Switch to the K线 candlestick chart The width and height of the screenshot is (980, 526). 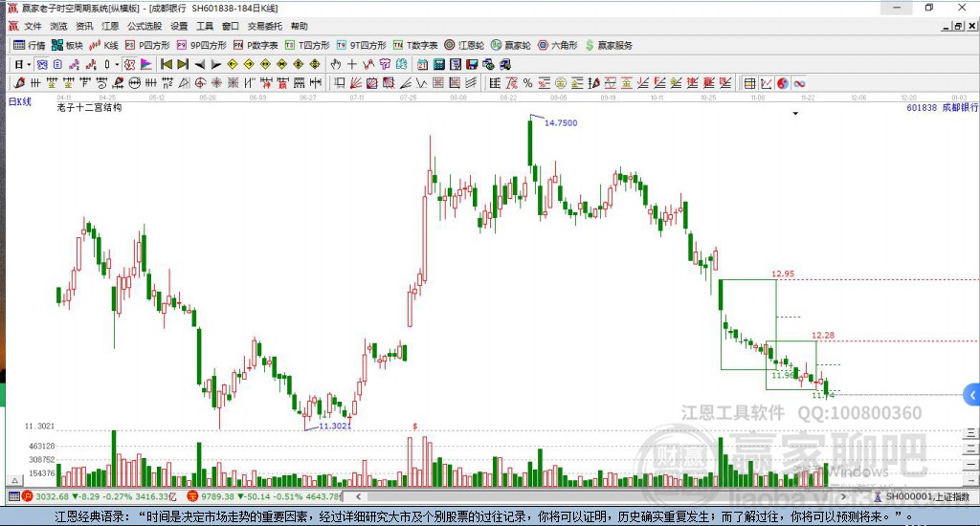click(103, 45)
